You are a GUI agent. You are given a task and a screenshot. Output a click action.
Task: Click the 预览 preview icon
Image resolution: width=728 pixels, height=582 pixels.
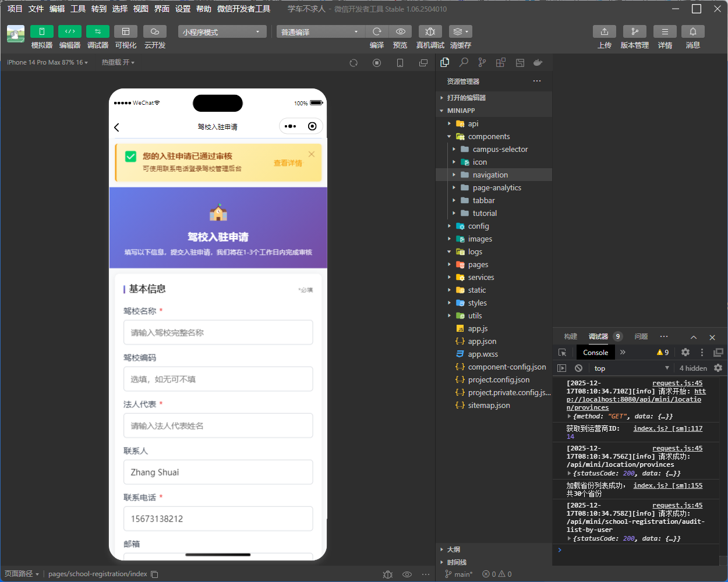click(x=400, y=31)
